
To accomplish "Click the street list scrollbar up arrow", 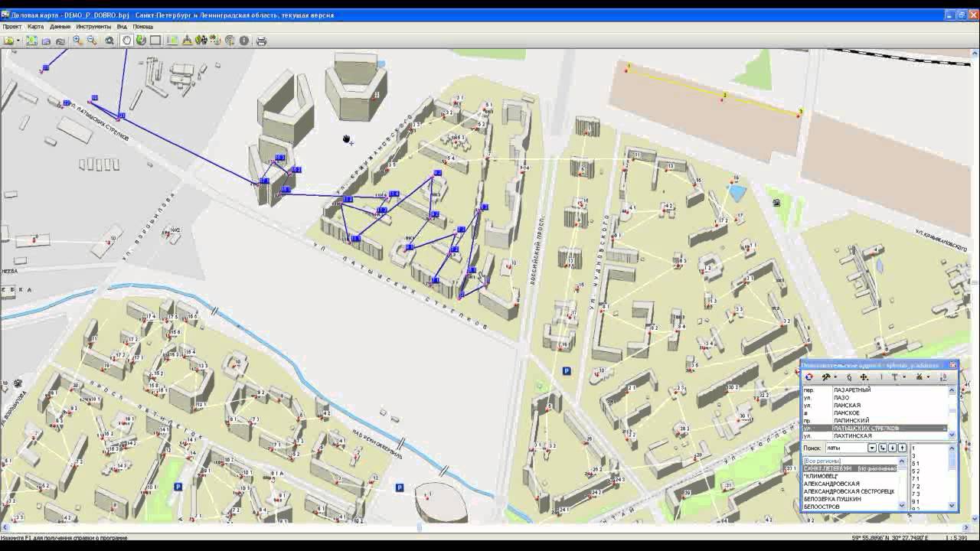I will click(x=952, y=390).
